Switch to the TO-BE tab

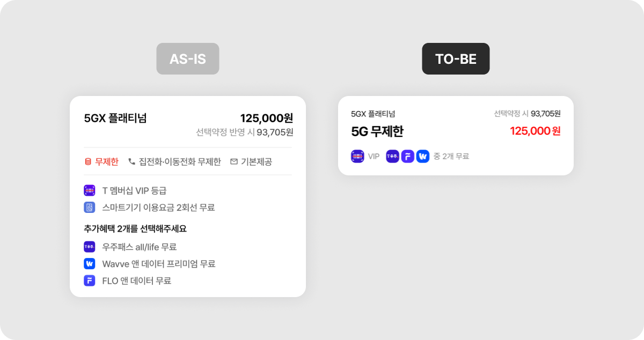(x=456, y=58)
